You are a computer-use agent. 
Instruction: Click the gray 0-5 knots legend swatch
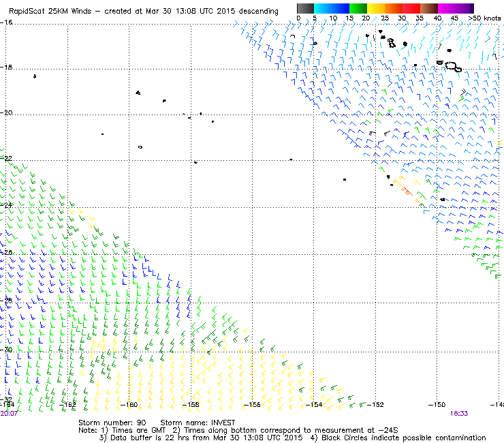pos(305,8)
